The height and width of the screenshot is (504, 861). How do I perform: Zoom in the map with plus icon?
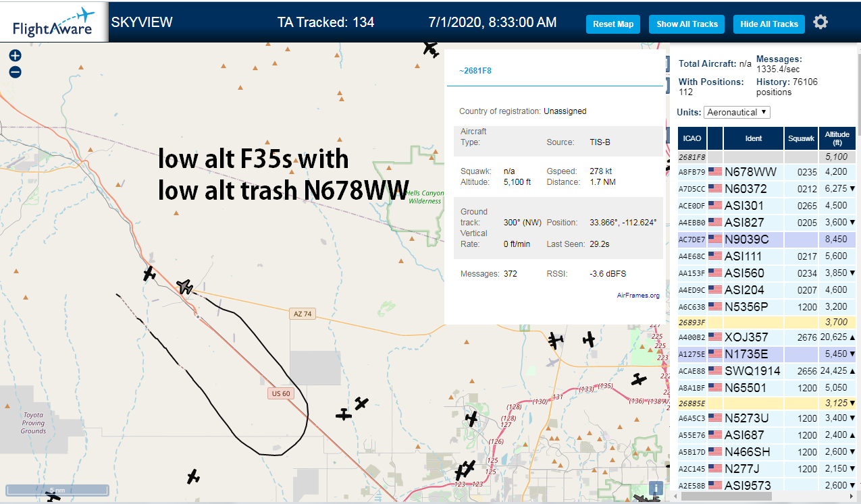tap(16, 56)
